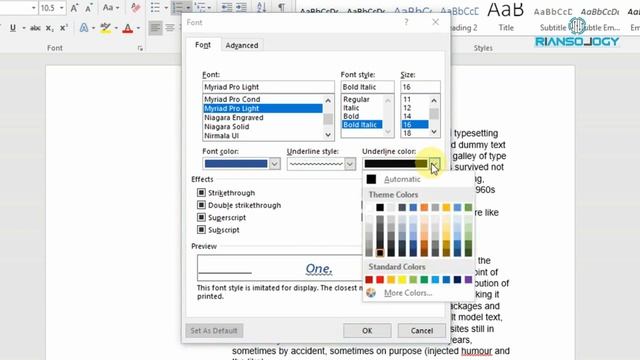The image size is (640, 360).
Task: Expand the Underline button dropdown arrow
Action: [x=24, y=28]
